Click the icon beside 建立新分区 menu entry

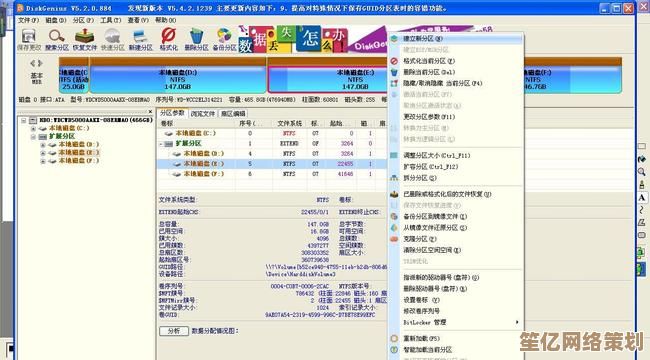click(x=394, y=39)
